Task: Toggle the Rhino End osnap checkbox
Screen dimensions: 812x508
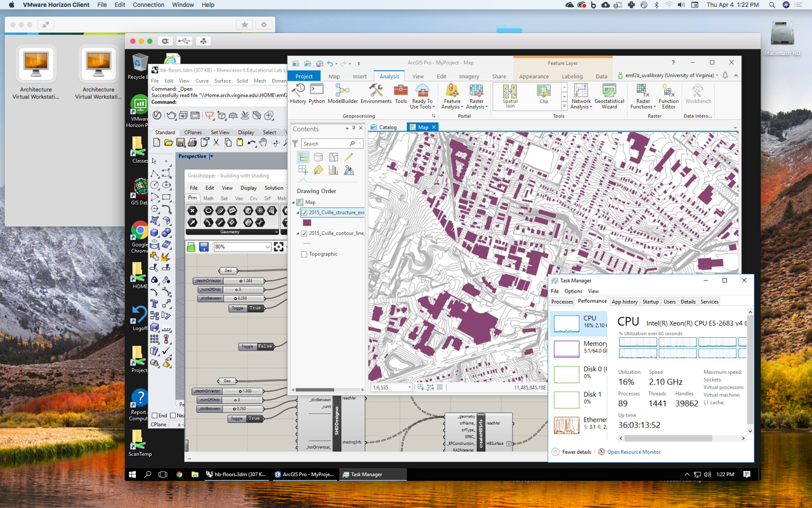Action: (155, 415)
